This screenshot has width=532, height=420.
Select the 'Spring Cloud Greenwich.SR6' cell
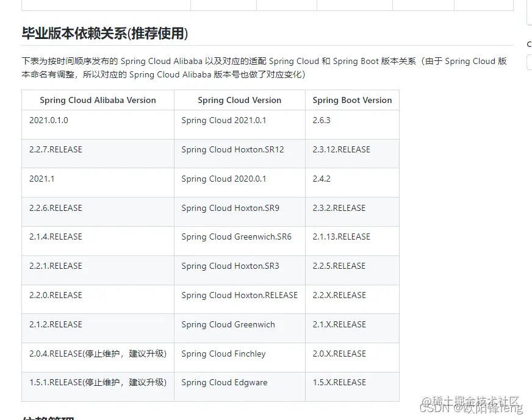(240, 241)
